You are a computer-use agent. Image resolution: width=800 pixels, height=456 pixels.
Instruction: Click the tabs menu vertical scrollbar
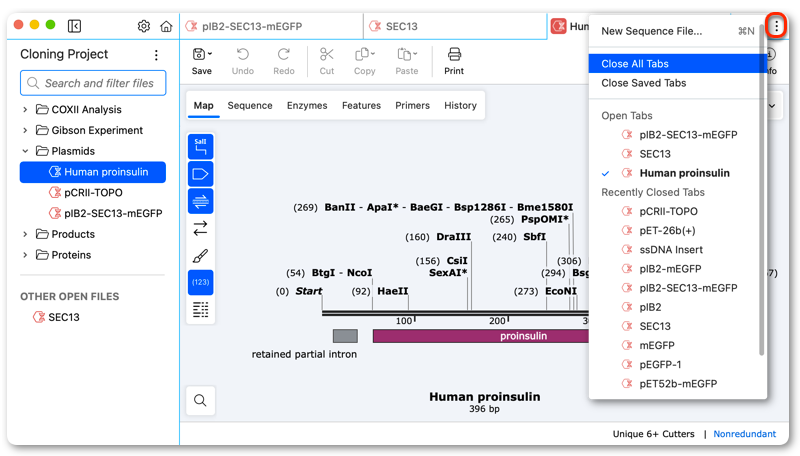click(x=762, y=190)
